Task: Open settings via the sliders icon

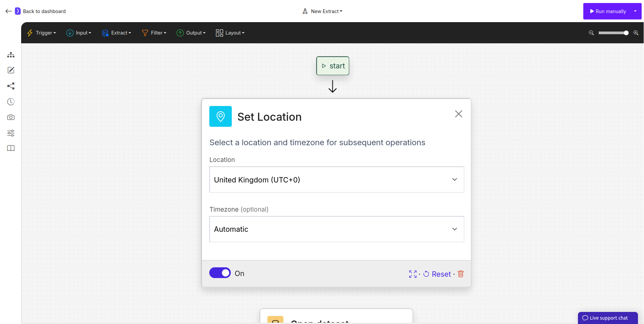Action: point(11,133)
